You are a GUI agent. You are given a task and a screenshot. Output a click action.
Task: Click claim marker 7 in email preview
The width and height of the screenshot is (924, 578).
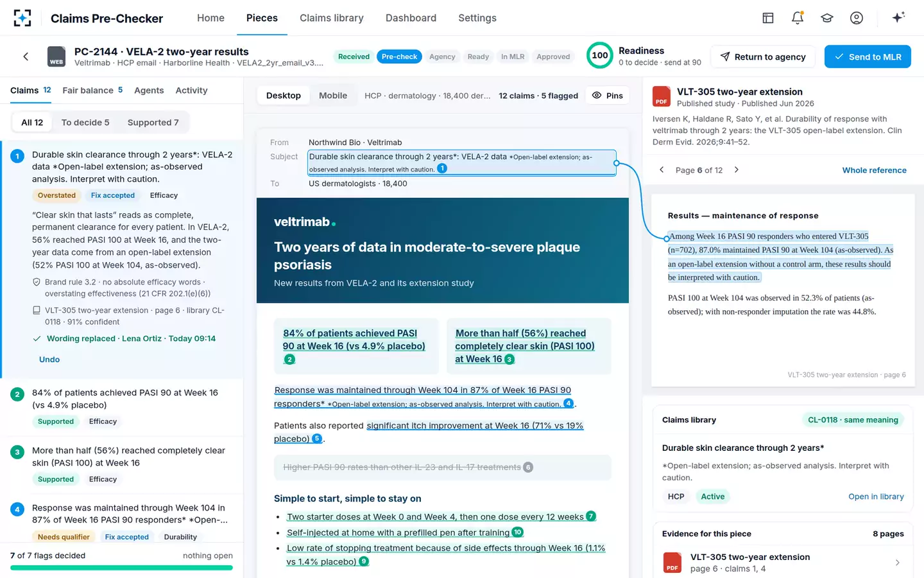[x=591, y=516]
